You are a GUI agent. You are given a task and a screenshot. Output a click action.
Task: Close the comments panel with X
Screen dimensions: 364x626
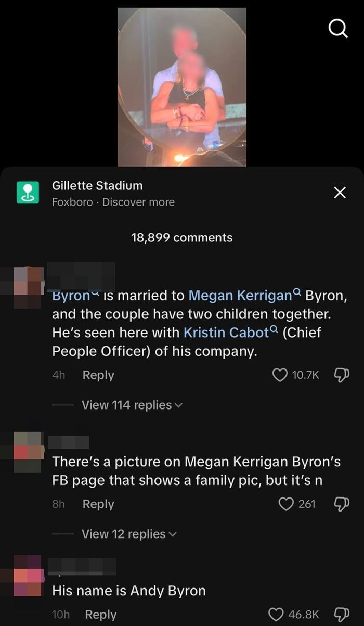pos(340,193)
